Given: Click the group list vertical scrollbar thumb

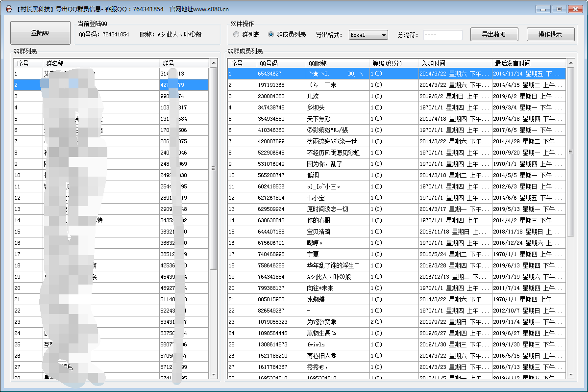Looking at the screenshot, I should pos(213,168).
